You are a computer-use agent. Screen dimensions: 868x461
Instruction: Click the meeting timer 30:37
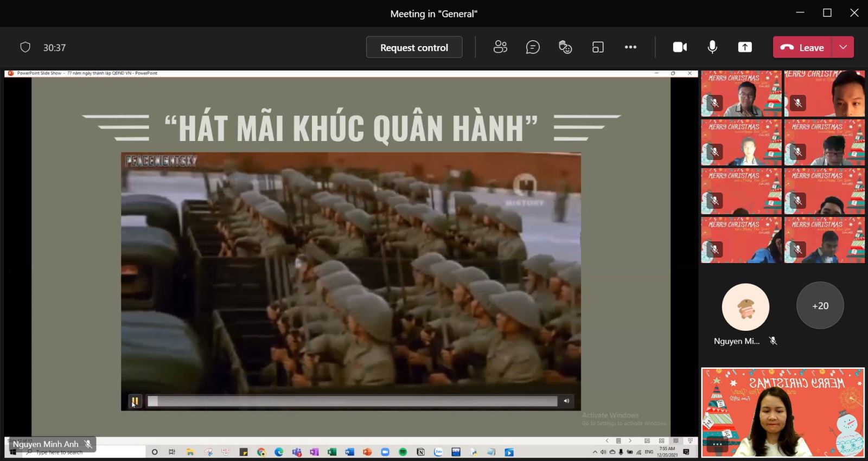point(54,48)
